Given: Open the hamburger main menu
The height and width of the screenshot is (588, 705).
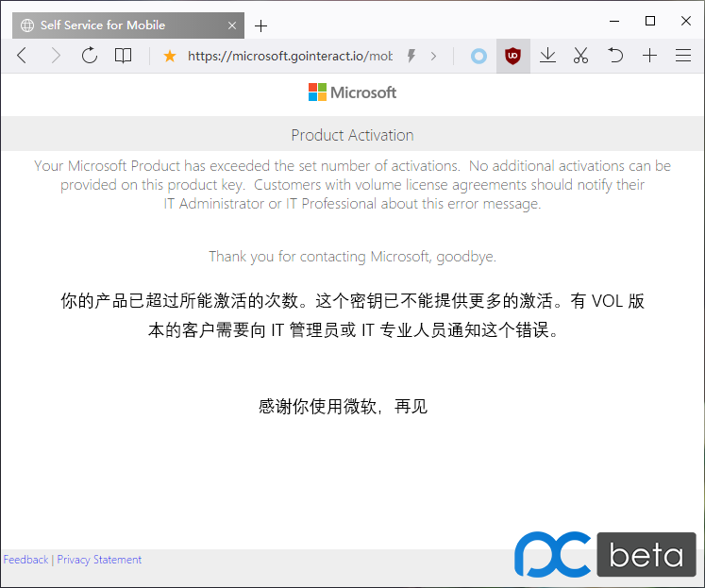Looking at the screenshot, I should click(x=683, y=56).
